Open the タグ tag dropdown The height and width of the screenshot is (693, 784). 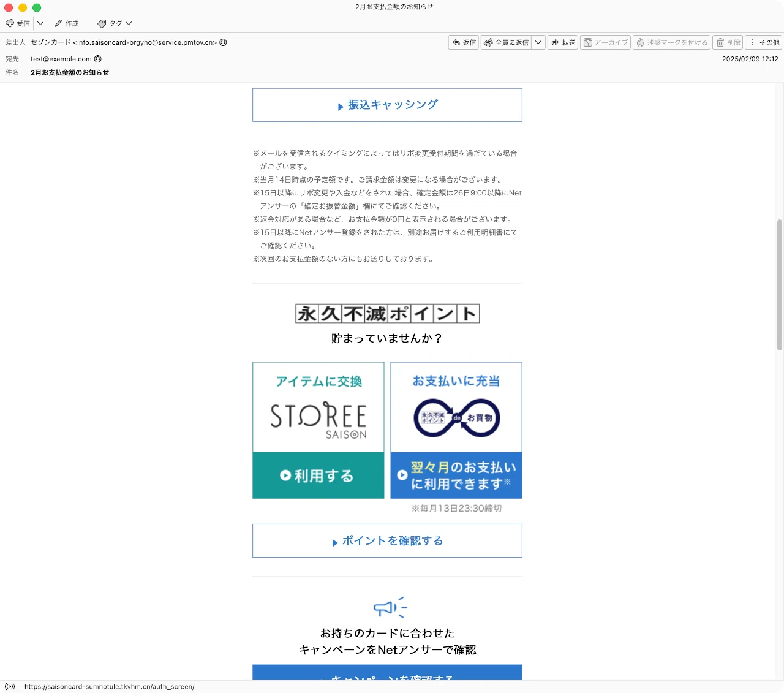115,23
